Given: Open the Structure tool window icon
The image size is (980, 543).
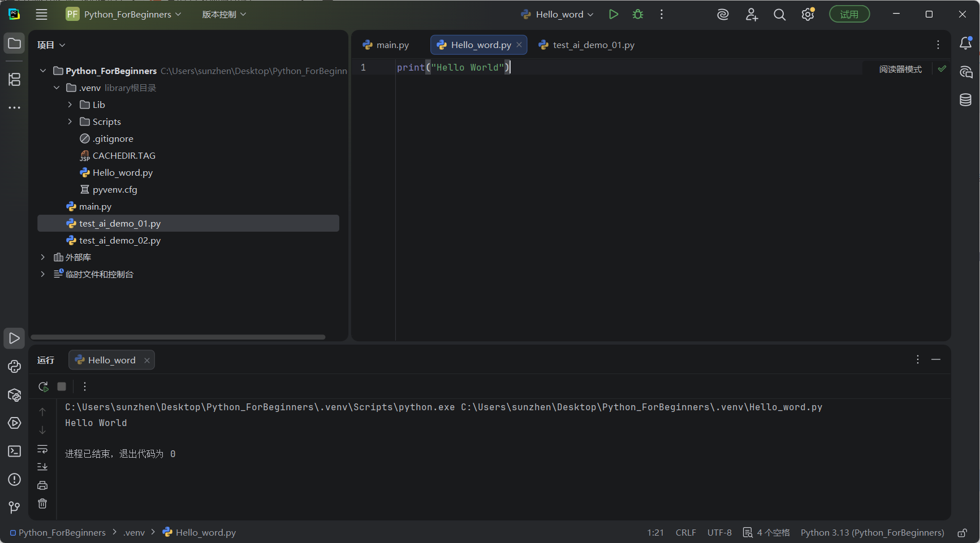Looking at the screenshot, I should pyautogui.click(x=15, y=80).
